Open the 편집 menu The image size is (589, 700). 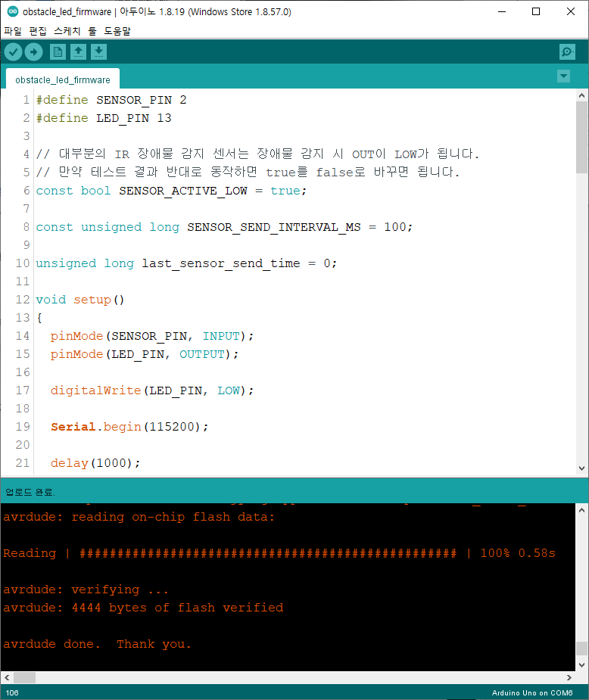[38, 31]
